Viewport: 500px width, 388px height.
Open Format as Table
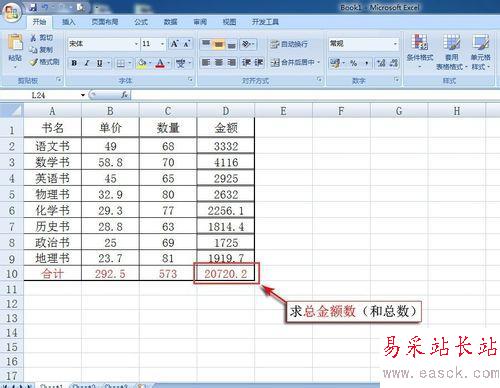pyautogui.click(x=451, y=52)
